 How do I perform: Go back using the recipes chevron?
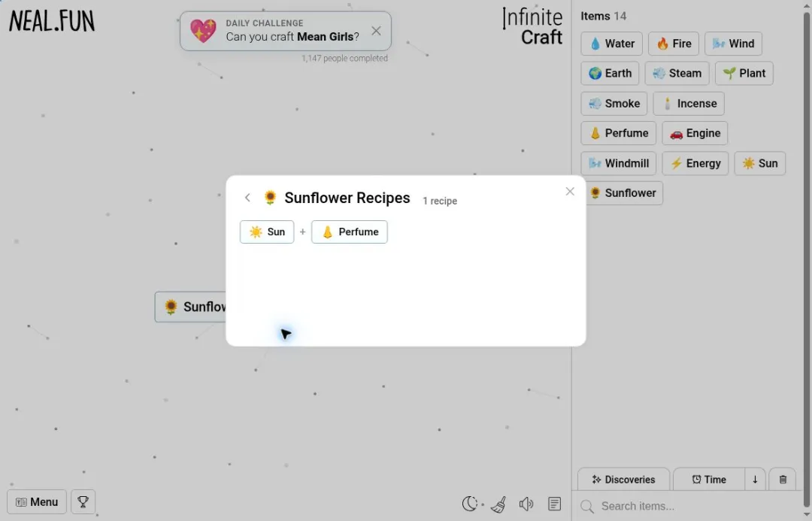pos(247,198)
